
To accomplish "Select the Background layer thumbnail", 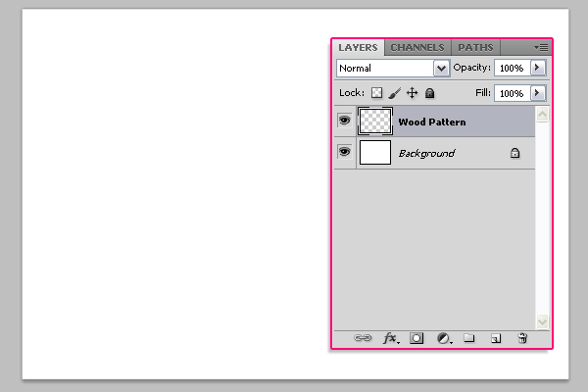I will tap(375, 152).
